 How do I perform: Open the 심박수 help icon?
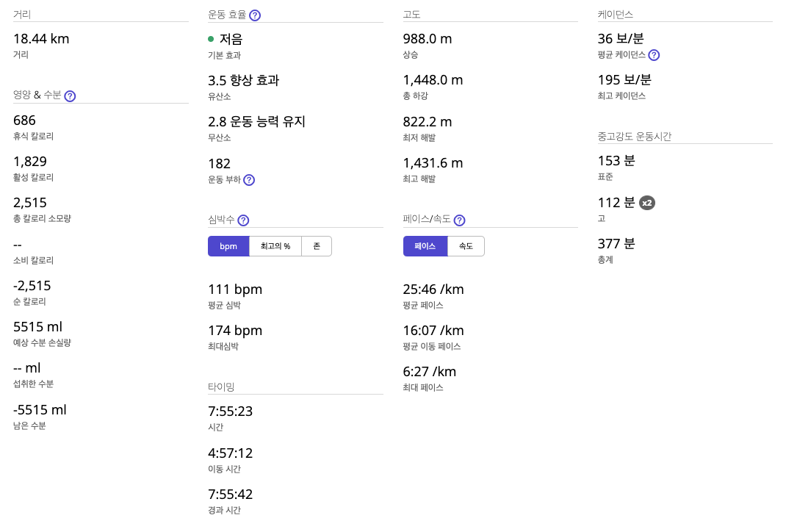pyautogui.click(x=243, y=220)
